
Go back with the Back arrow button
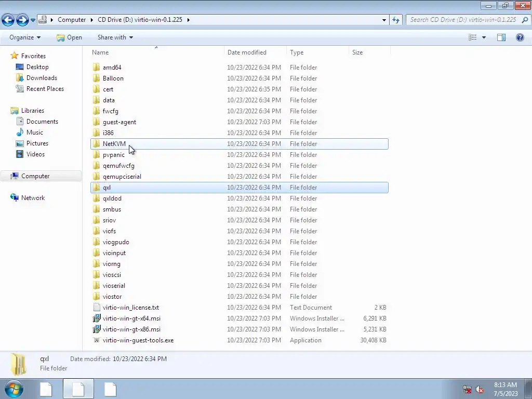click(x=8, y=20)
